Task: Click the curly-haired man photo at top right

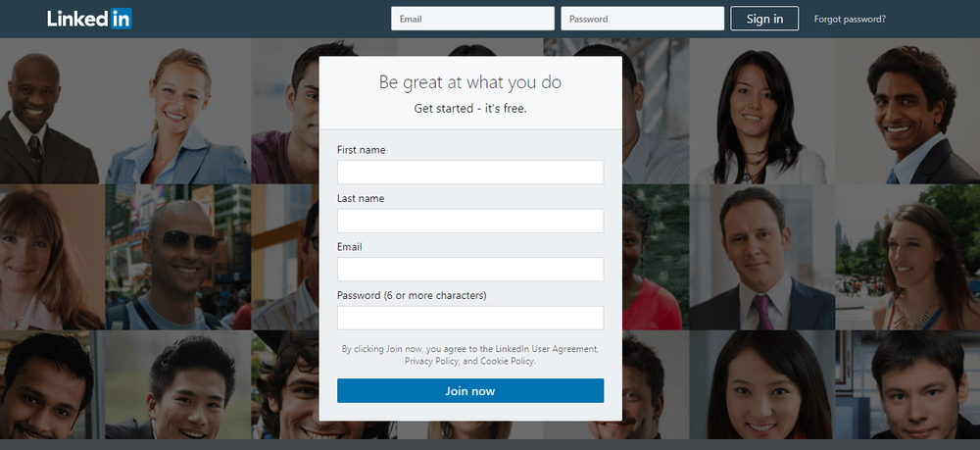Action: click(x=907, y=113)
